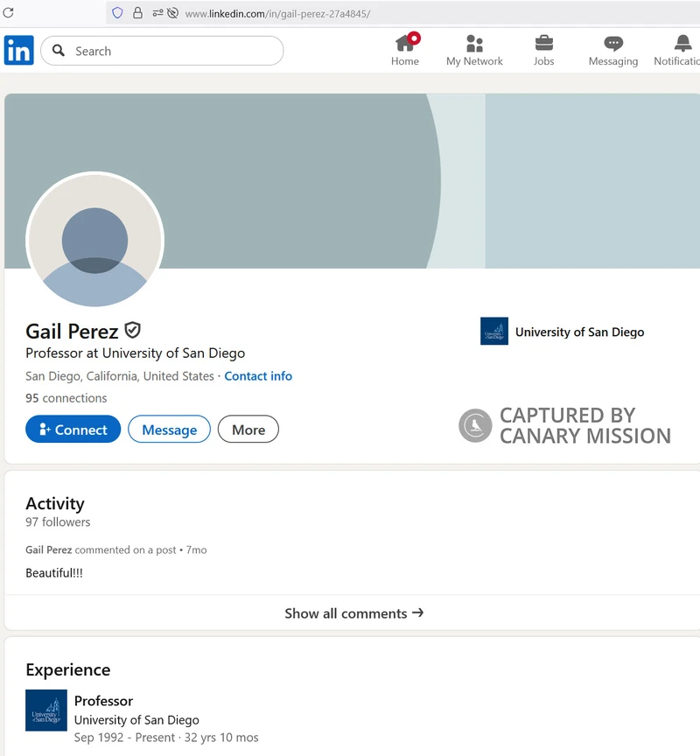Image resolution: width=700 pixels, height=756 pixels.
Task: Click the address bar URL
Action: click(277, 14)
